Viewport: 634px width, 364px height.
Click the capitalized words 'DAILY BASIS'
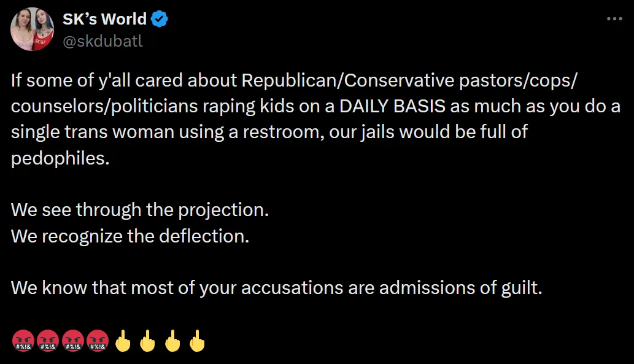pos(392,106)
